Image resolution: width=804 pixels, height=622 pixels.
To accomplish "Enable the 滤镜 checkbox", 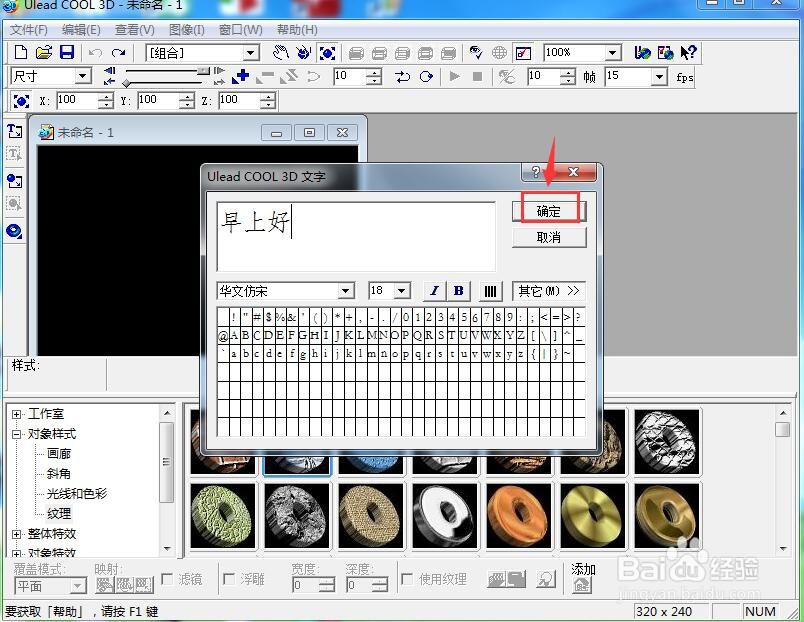I will (x=167, y=579).
